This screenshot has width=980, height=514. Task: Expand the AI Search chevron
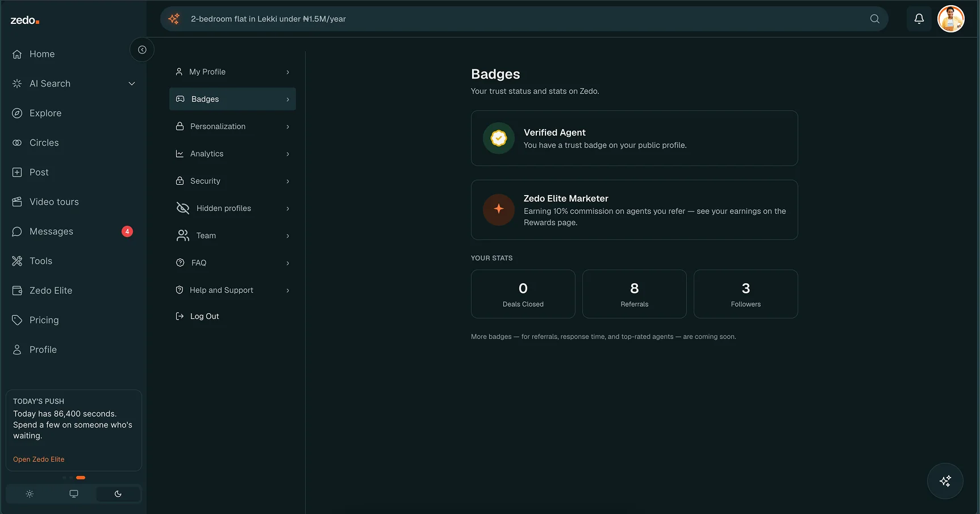click(x=132, y=84)
